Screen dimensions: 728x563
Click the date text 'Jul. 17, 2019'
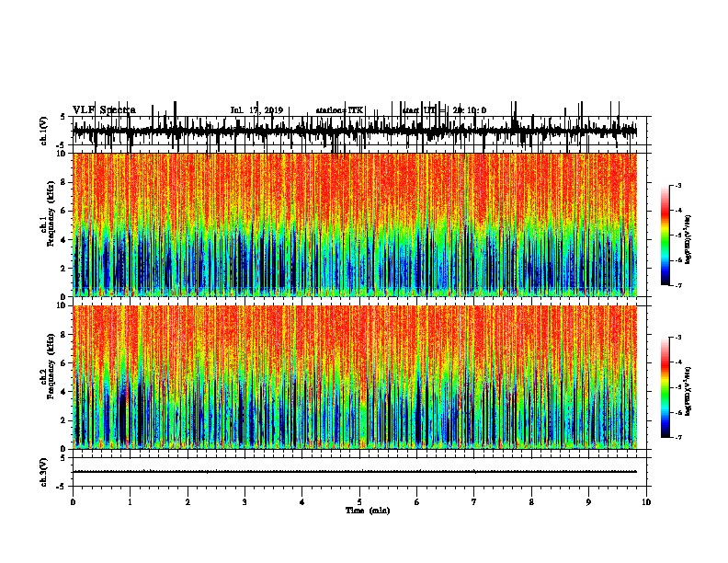(x=256, y=110)
